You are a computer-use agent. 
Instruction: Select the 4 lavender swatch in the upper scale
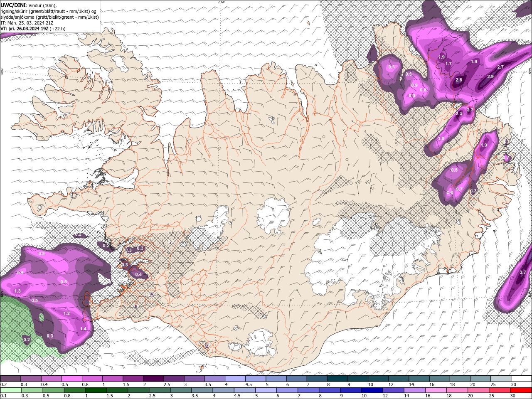click(235, 378)
